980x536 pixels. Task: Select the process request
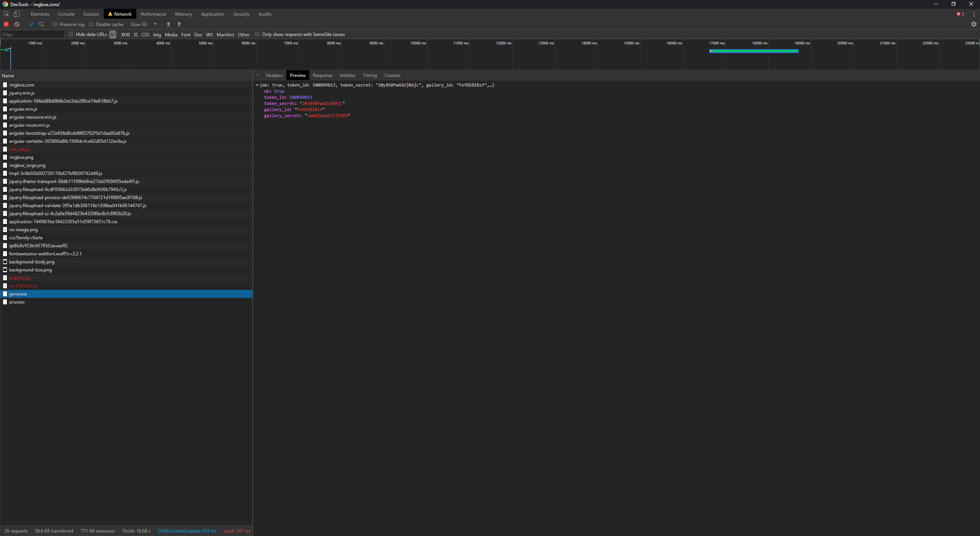point(126,302)
